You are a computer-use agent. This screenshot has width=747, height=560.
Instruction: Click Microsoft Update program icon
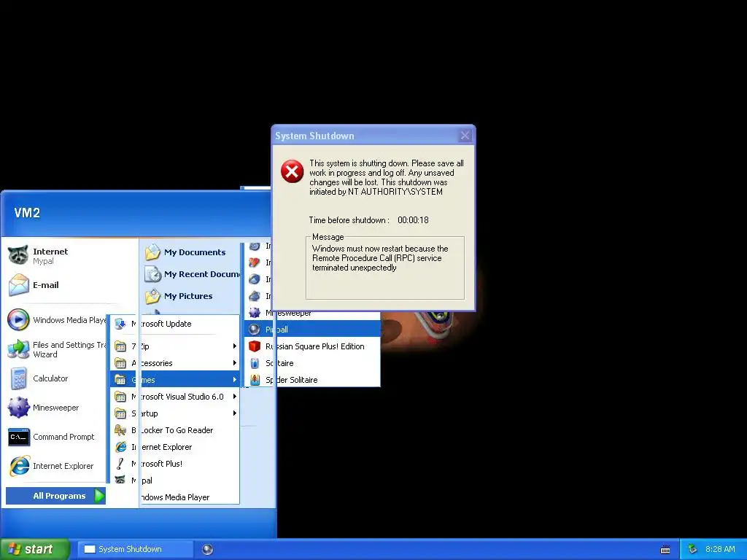pos(120,324)
